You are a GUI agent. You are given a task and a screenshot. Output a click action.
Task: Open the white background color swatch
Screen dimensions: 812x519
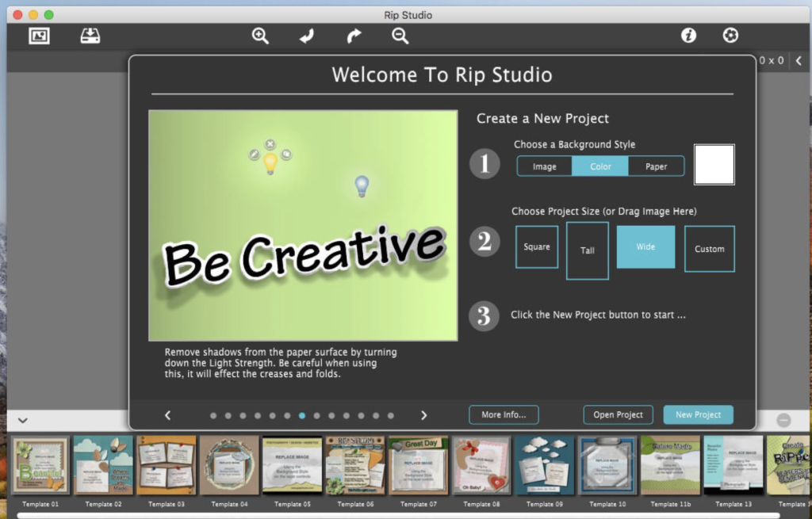pos(714,165)
